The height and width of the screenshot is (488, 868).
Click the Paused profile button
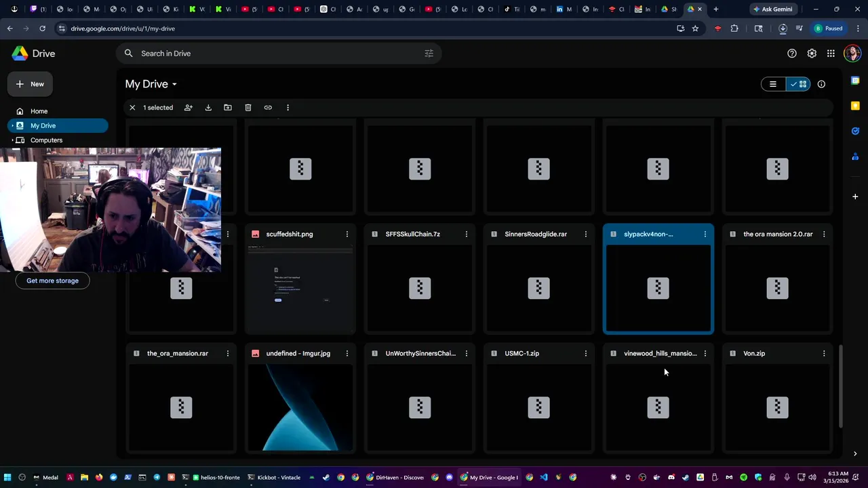pyautogui.click(x=829, y=28)
